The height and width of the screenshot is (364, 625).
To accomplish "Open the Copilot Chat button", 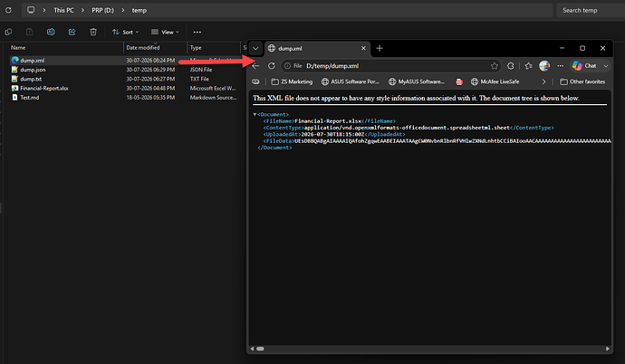I will [x=585, y=66].
